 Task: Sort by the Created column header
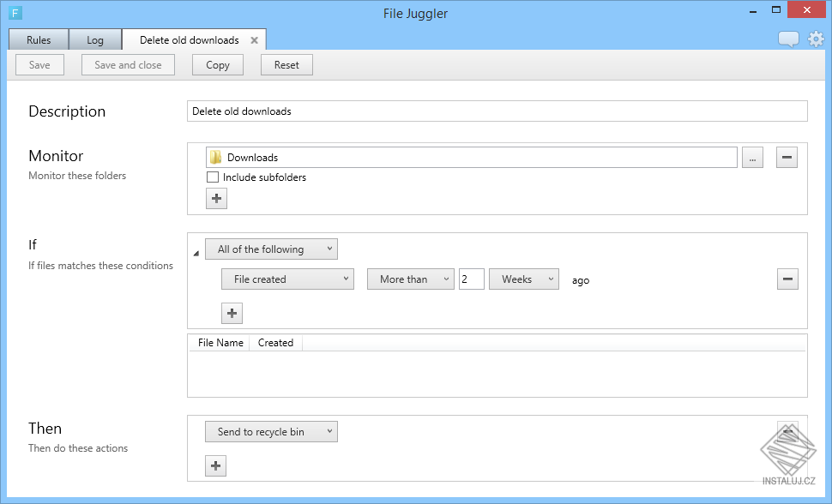pos(275,343)
